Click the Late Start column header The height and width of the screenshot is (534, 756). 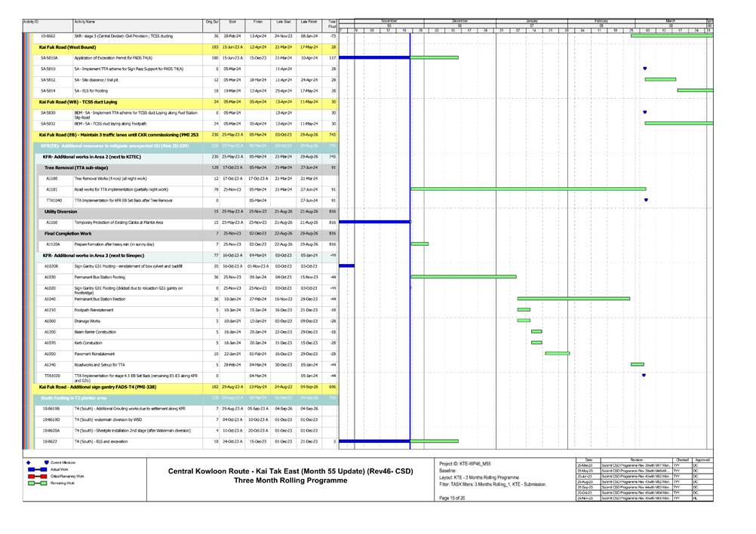pyautogui.click(x=282, y=23)
